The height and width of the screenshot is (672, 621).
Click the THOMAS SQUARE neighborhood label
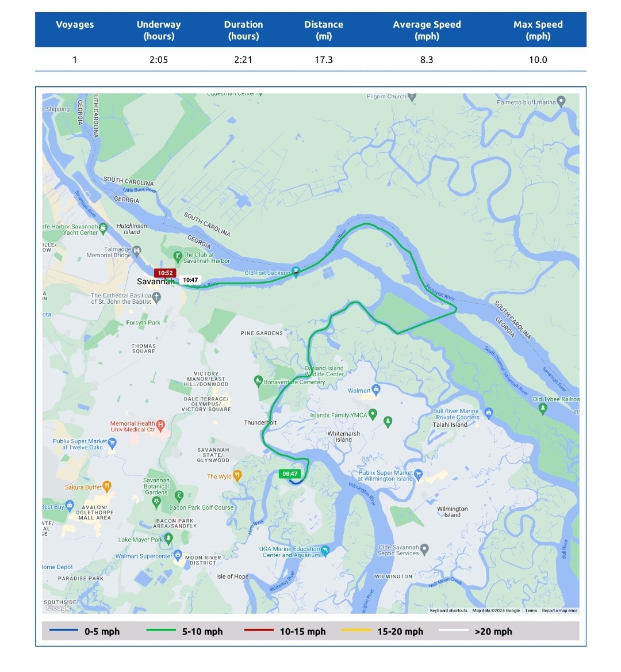pyautogui.click(x=144, y=349)
